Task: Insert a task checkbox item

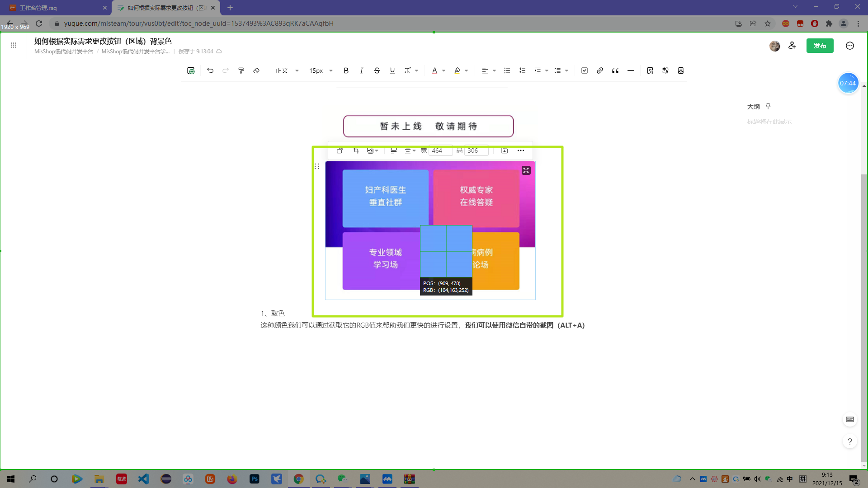Action: click(585, 70)
